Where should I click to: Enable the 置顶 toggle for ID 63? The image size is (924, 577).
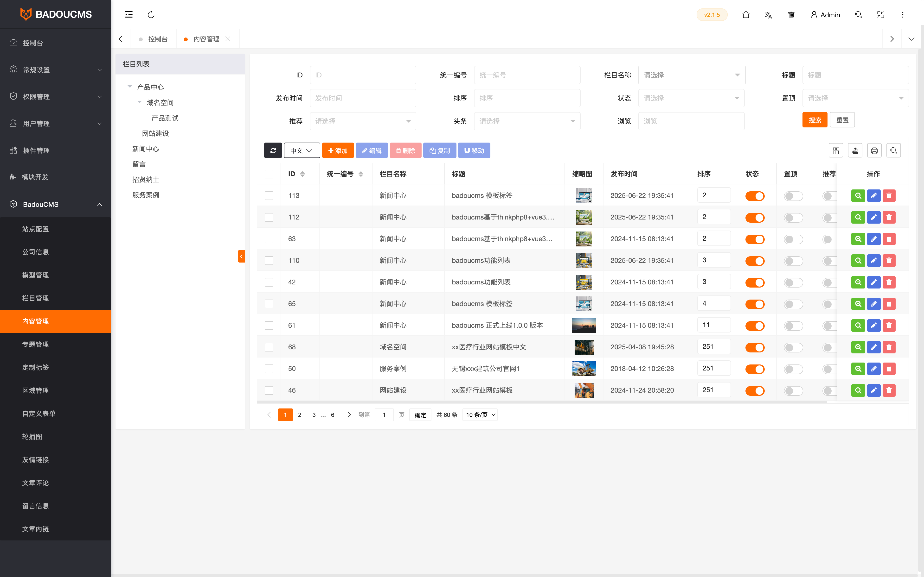click(793, 239)
